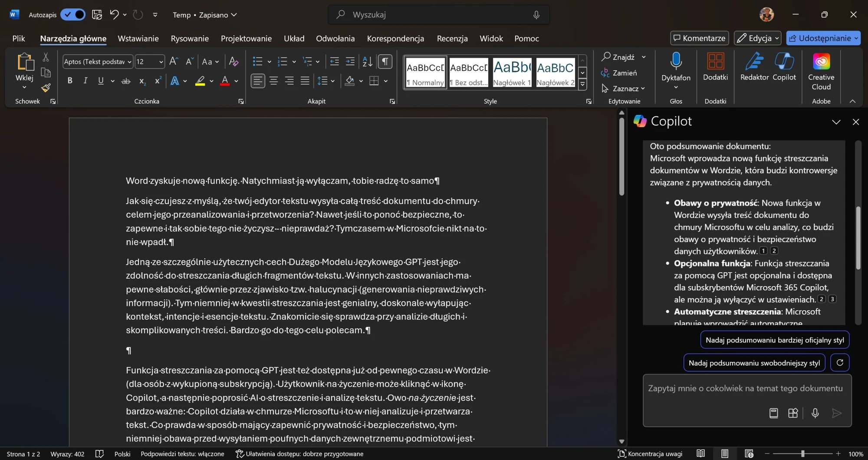The height and width of the screenshot is (460, 868).
Task: Click 'Nadaj podsumowaniu bardziej oficjalny styl' suggestion
Action: (x=775, y=340)
